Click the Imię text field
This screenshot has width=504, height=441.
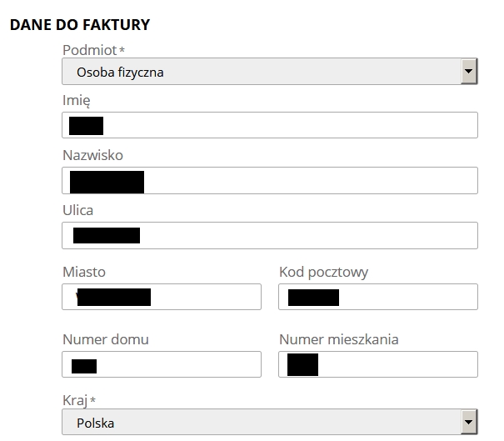pos(270,125)
